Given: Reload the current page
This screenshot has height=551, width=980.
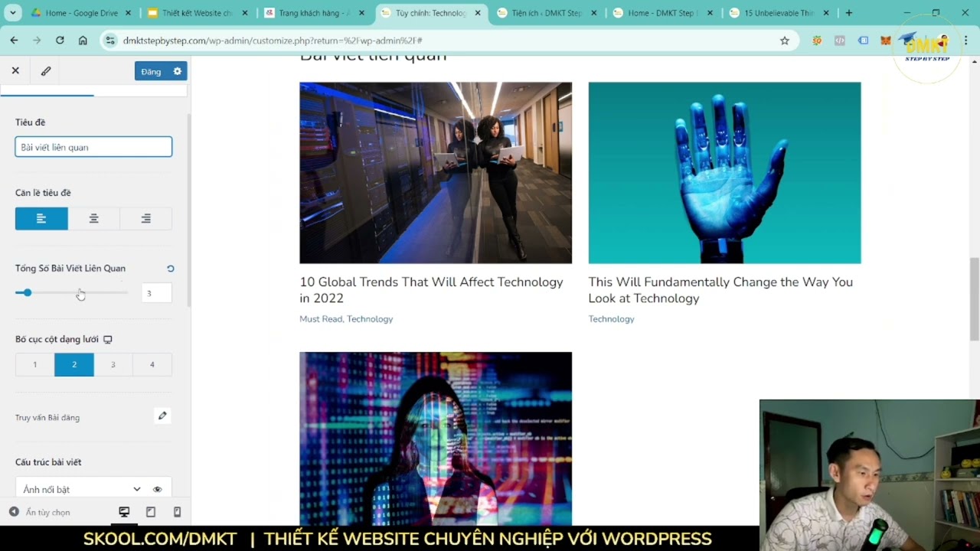Looking at the screenshot, I should [x=60, y=41].
